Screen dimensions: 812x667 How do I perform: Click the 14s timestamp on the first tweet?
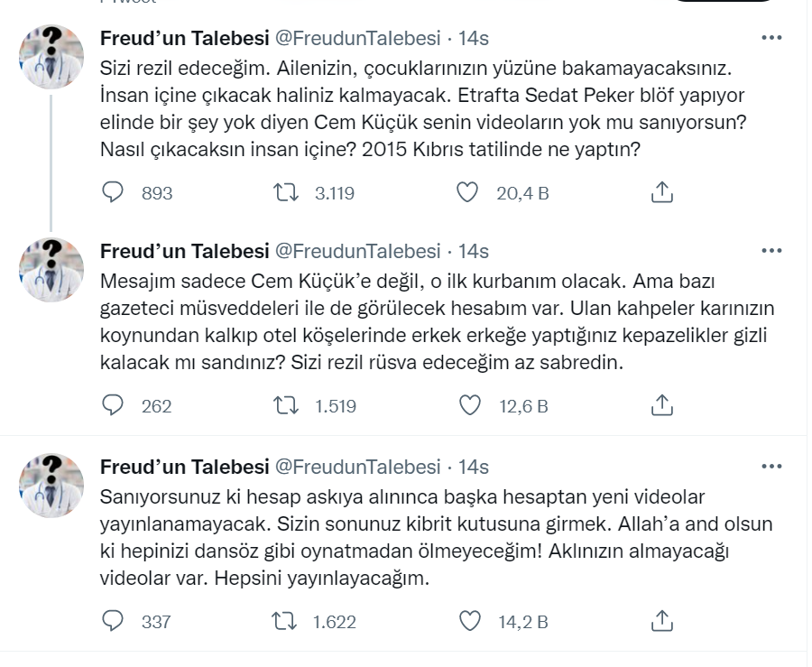[474, 38]
